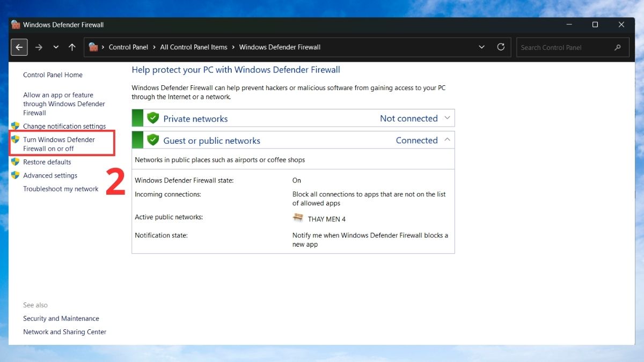The width and height of the screenshot is (644, 362).
Task: Click the Refresh button in address bar
Action: [501, 47]
